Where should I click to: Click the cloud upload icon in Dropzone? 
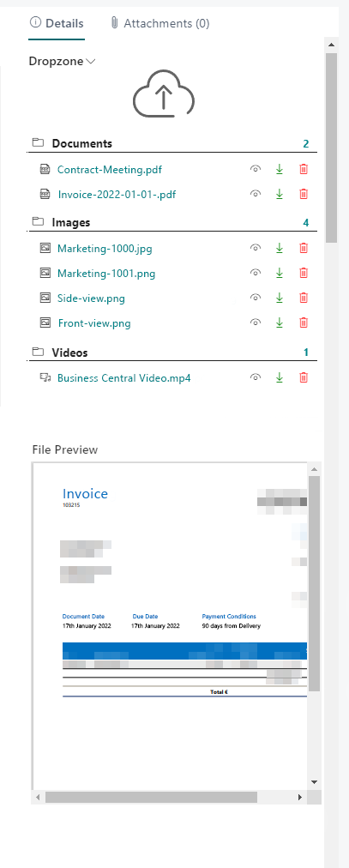164,94
